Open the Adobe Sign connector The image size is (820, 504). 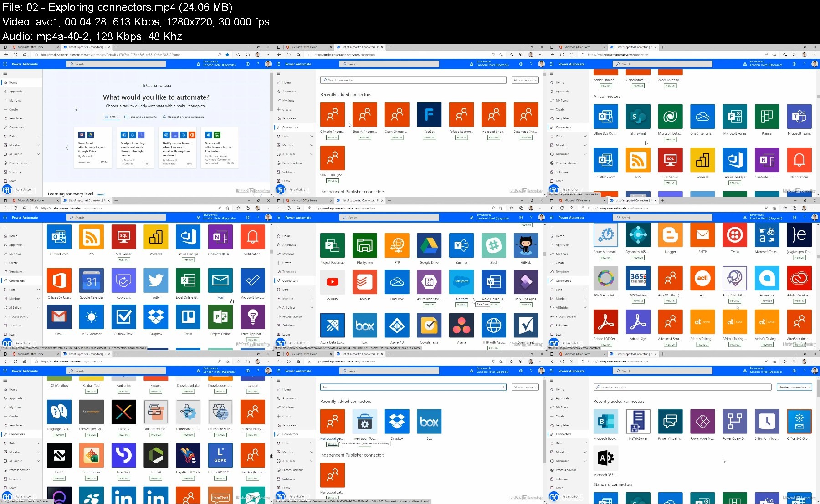tap(638, 322)
